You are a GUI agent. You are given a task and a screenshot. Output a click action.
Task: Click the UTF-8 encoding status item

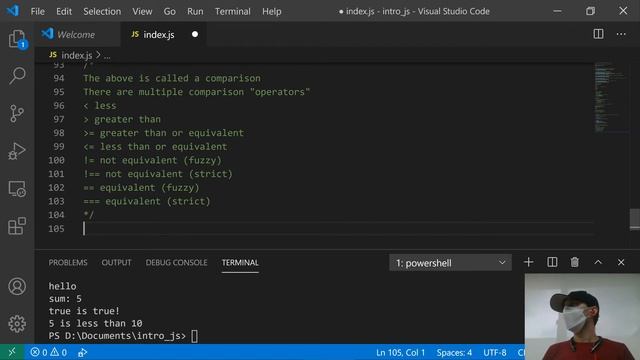pos(495,352)
